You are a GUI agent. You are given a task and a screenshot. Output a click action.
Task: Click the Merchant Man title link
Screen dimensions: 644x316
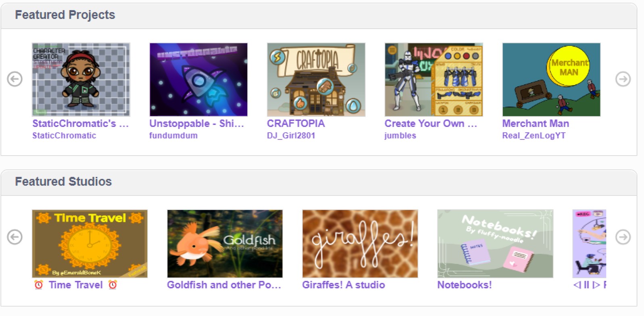[x=535, y=123]
